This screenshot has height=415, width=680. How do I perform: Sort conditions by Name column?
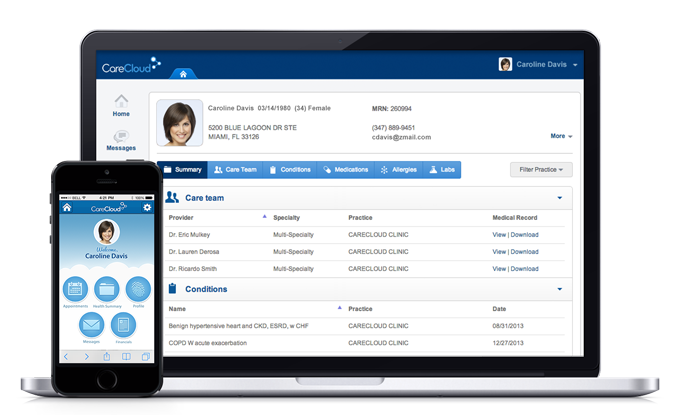[177, 309]
